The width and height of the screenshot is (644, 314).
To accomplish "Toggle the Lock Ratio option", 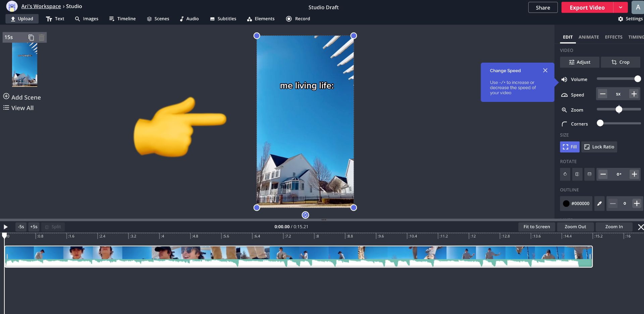I will pyautogui.click(x=599, y=147).
